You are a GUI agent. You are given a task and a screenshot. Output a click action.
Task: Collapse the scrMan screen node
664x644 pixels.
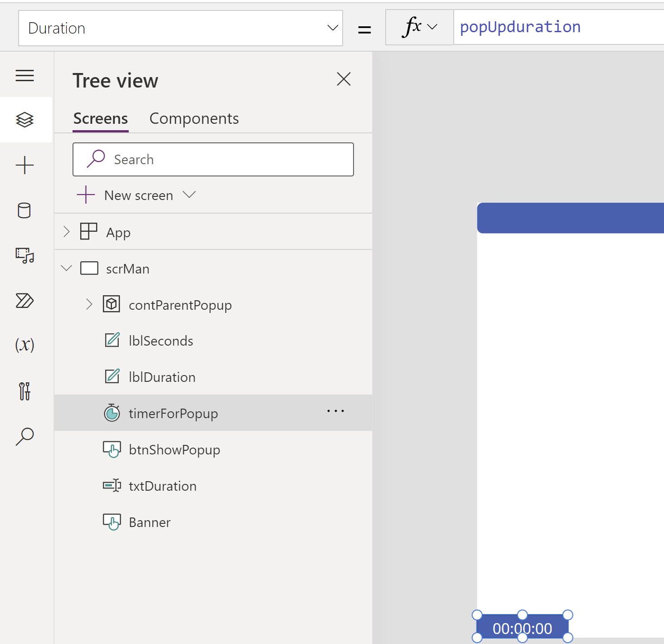point(67,268)
